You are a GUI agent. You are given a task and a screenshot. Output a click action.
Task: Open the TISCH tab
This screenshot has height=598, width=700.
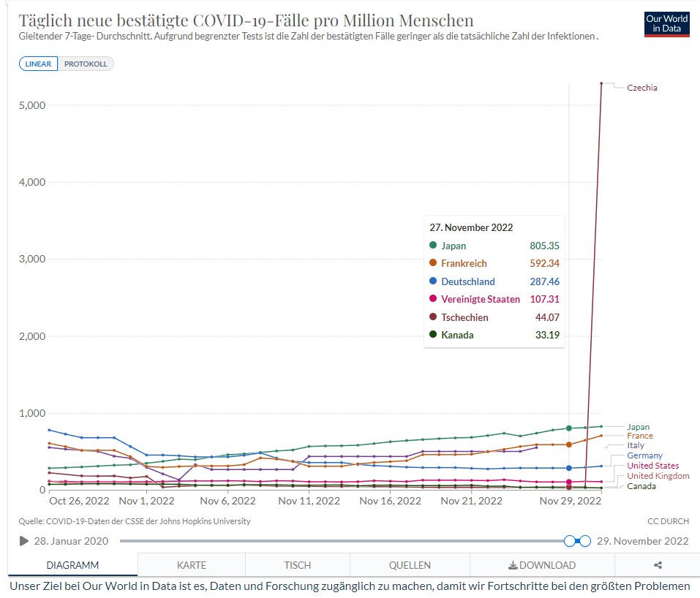297,565
